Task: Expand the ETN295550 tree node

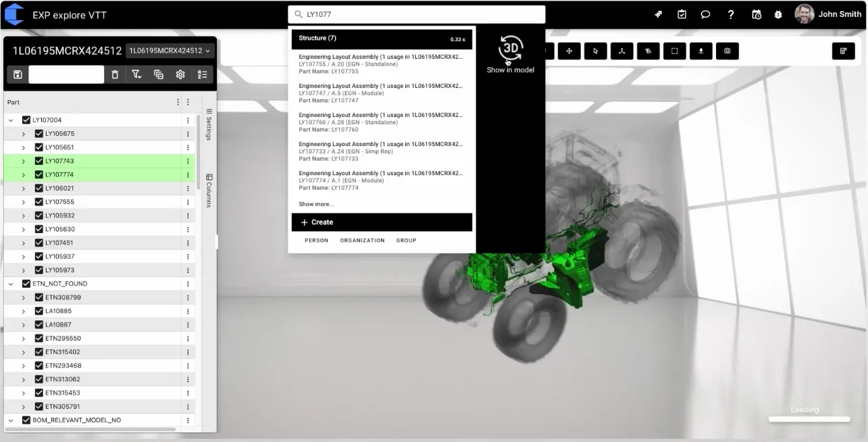Action: click(x=24, y=339)
